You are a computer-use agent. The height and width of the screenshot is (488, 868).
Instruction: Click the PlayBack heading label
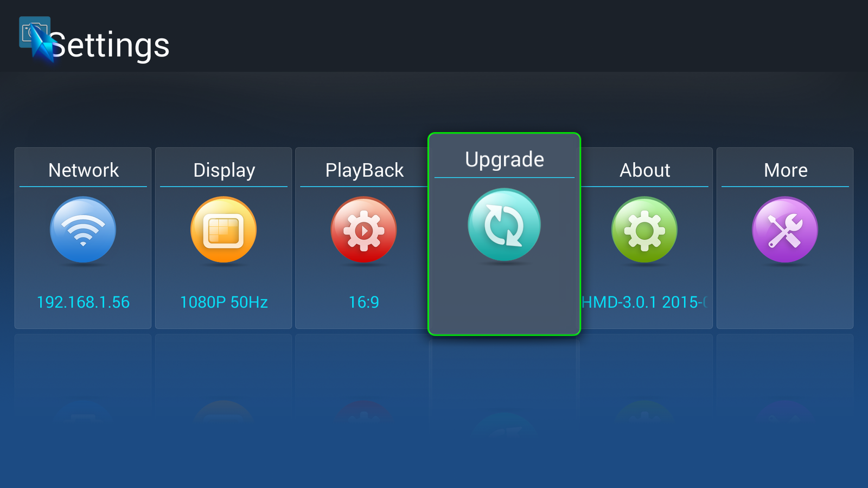364,170
